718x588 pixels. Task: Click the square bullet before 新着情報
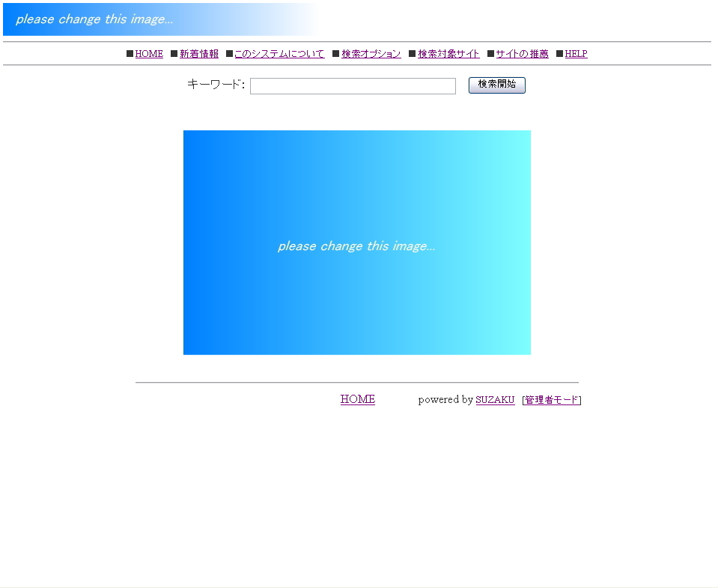coord(174,54)
